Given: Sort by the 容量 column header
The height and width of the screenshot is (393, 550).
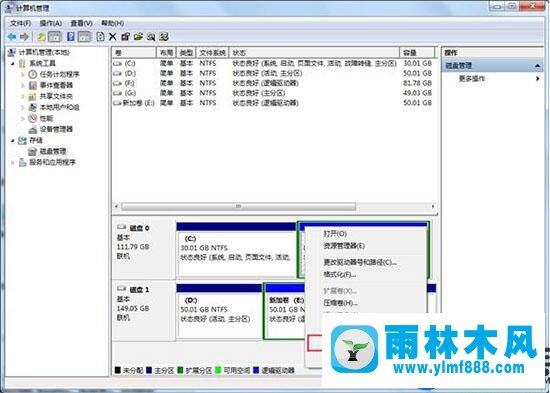Looking at the screenshot, I should tap(417, 53).
